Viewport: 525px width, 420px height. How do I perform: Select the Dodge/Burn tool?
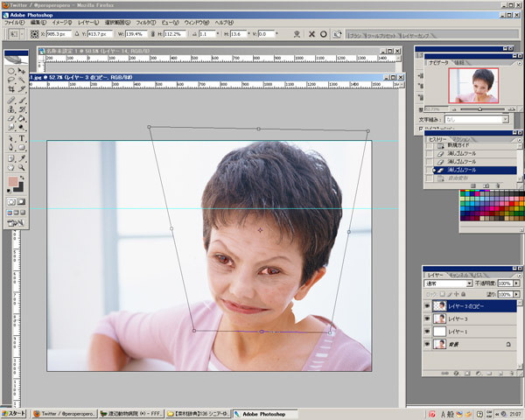[x=21, y=127]
